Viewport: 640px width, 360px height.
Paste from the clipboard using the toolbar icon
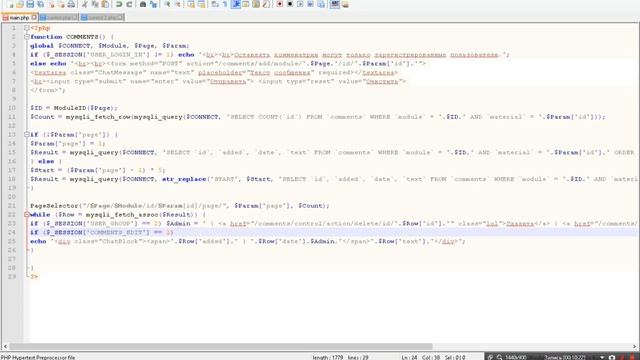105,4
